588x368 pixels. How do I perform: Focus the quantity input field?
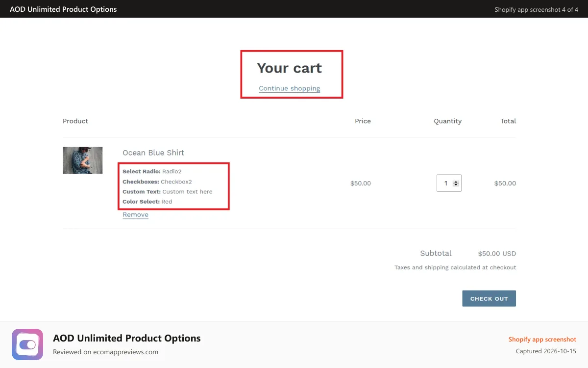(x=449, y=183)
